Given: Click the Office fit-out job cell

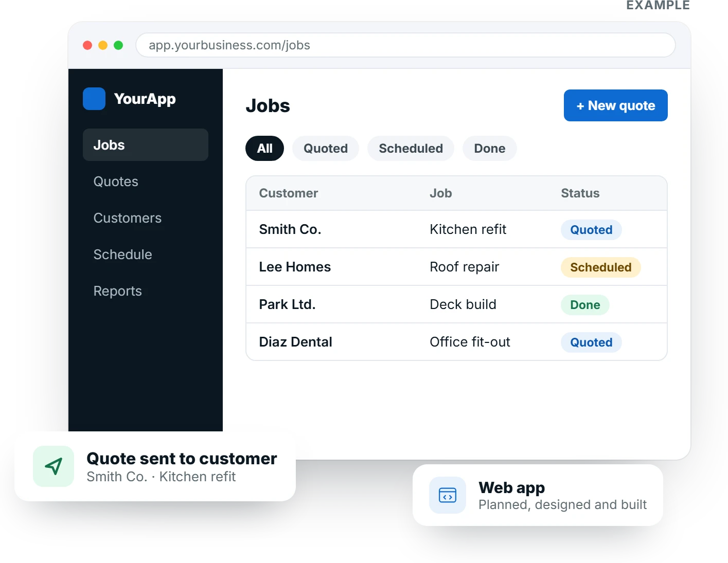Looking at the screenshot, I should (x=470, y=342).
